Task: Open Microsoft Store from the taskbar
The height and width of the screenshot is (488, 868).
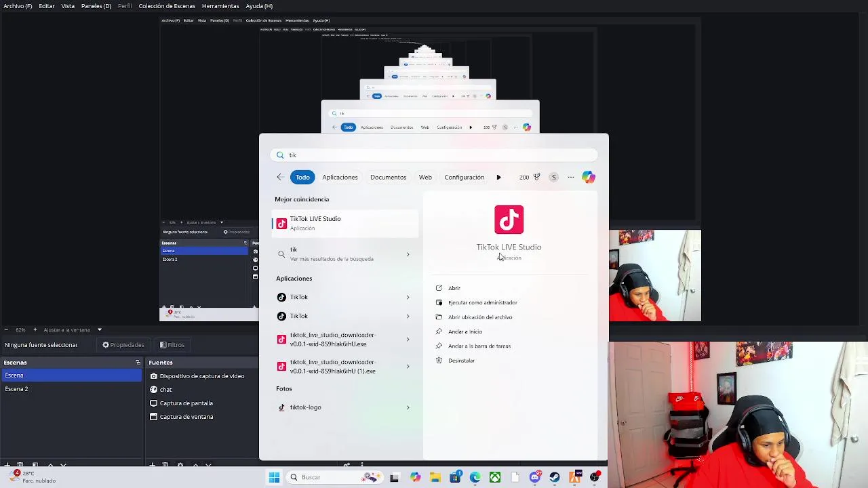Action: tap(455, 477)
